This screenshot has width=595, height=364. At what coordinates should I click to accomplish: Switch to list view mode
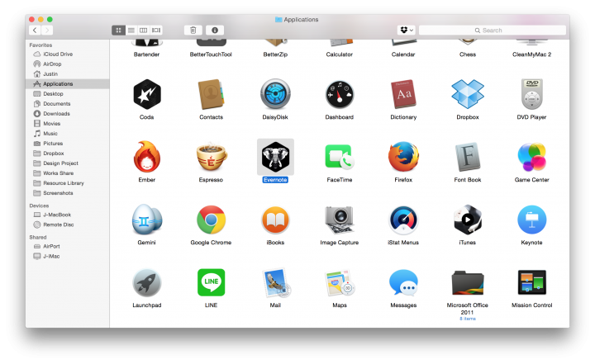pyautogui.click(x=131, y=30)
